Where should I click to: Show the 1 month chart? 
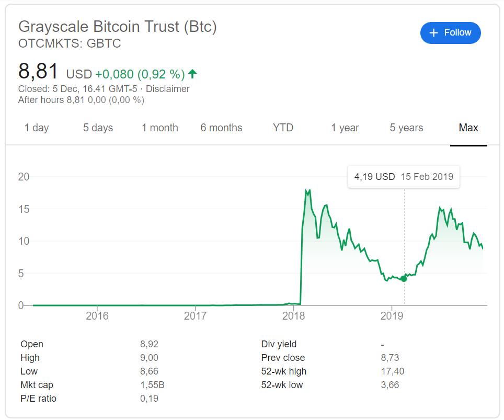(160, 128)
